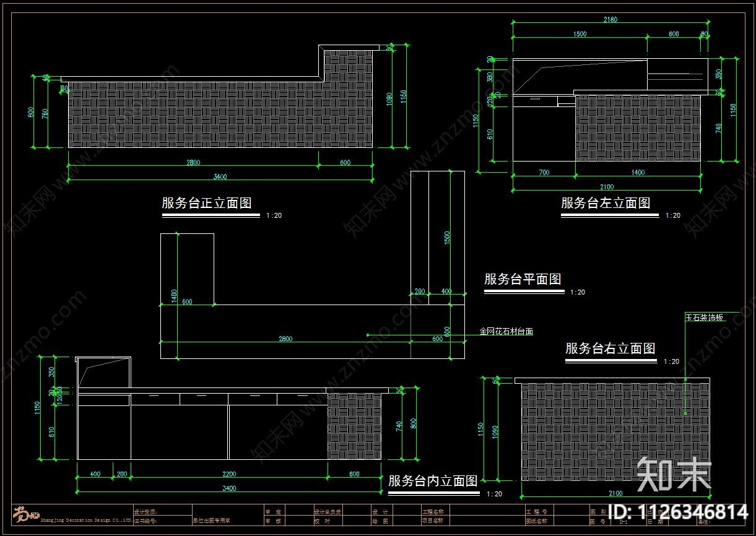
Task: Select the 2200 dimension in inner elevation
Action: (x=228, y=475)
